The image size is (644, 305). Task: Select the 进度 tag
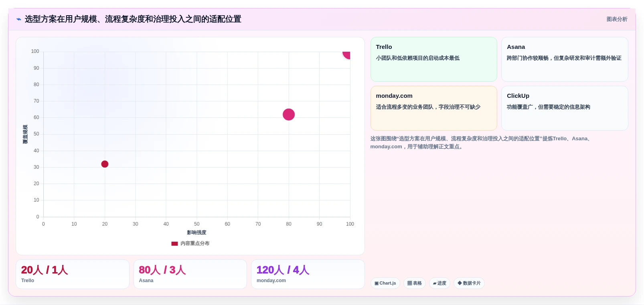click(440, 283)
